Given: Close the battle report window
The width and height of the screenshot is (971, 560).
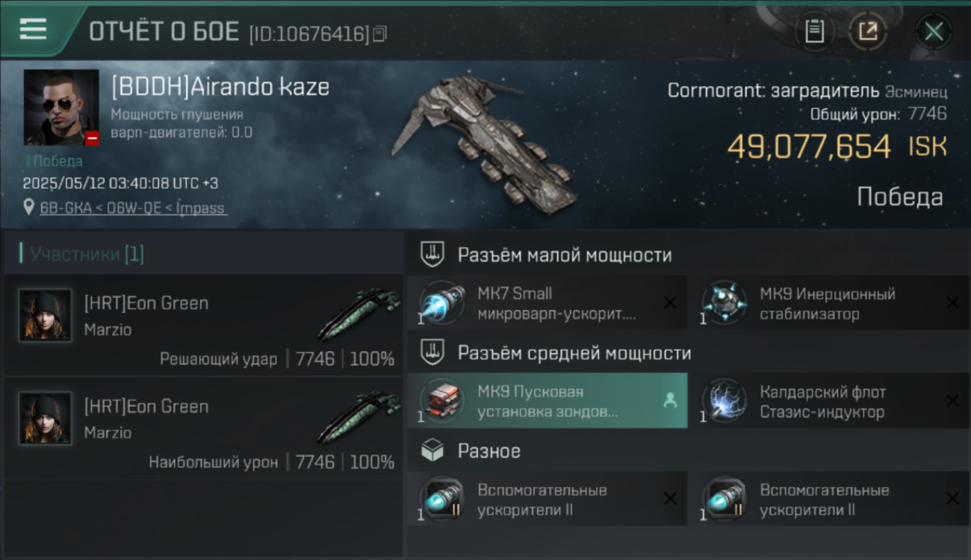Looking at the screenshot, I should click(934, 31).
